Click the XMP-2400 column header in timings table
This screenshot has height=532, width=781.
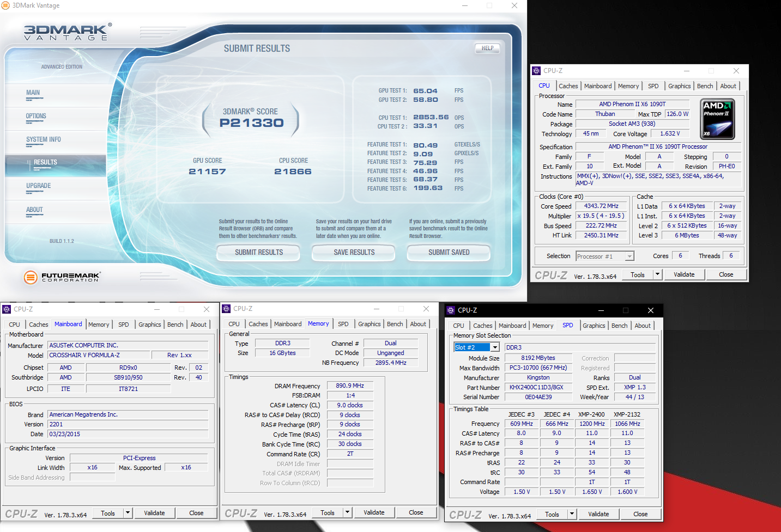click(x=591, y=414)
